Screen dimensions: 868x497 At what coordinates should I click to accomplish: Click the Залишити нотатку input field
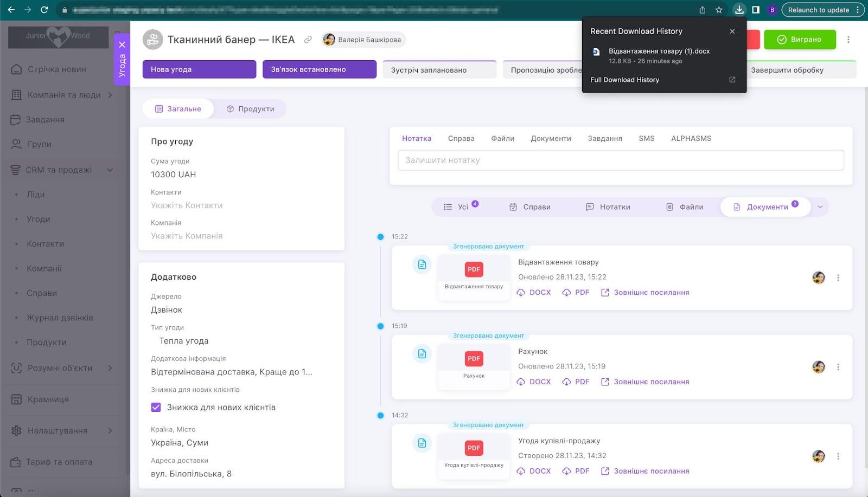(x=621, y=160)
